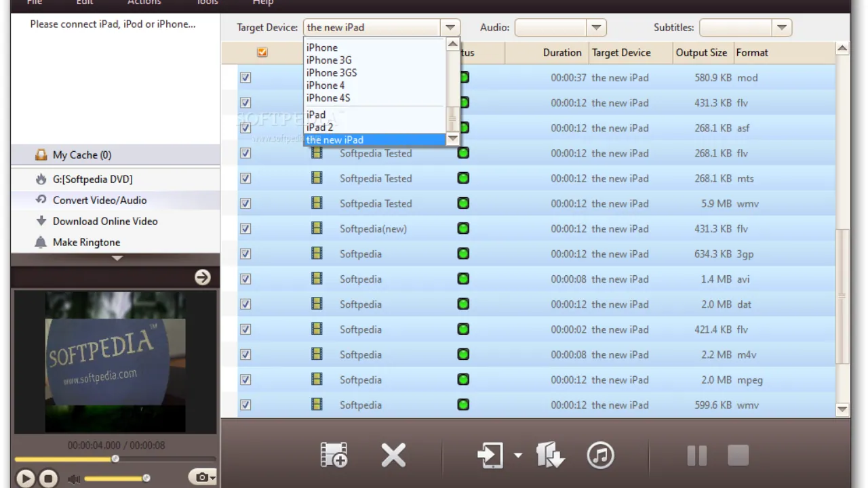Toggle the select-all checkbox in header

[x=262, y=52]
